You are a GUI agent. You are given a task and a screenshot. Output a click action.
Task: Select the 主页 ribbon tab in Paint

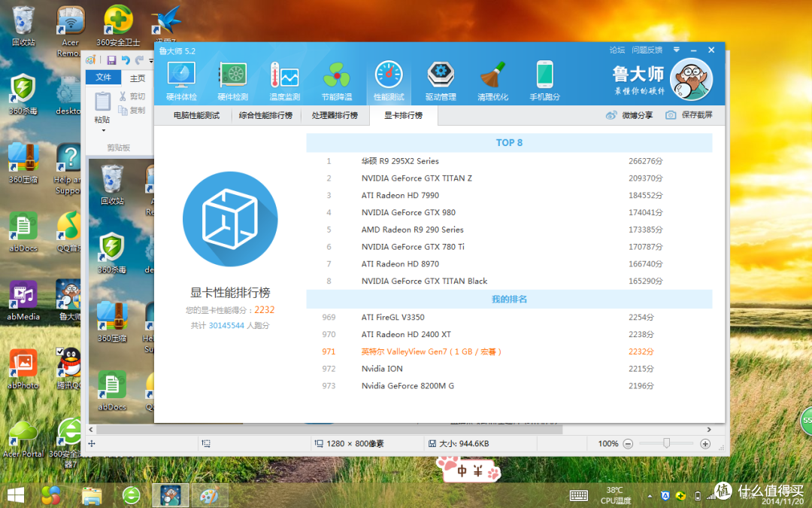138,78
